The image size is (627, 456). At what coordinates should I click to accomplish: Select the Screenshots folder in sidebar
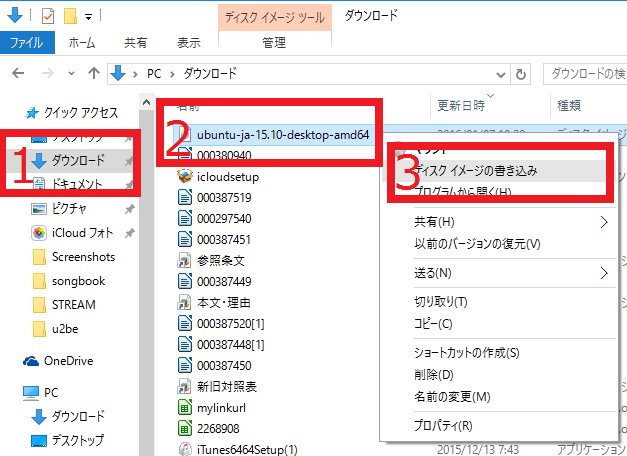pos(82,256)
